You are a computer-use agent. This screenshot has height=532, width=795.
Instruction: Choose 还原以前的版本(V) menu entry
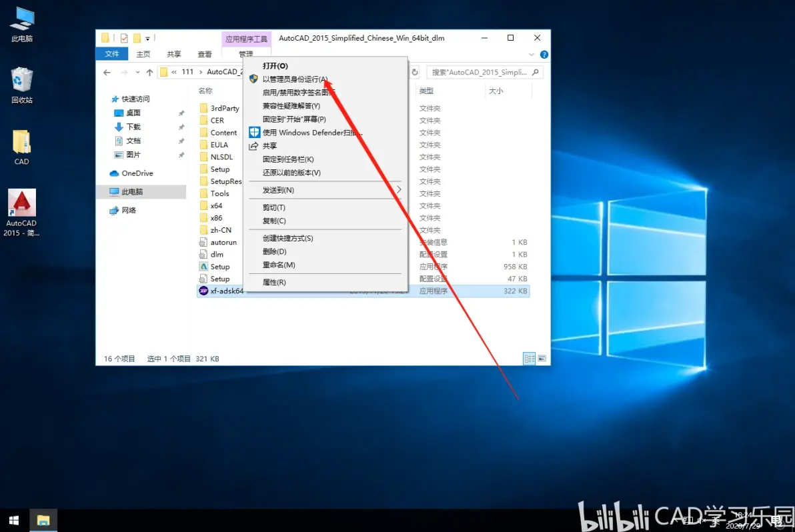tap(291, 173)
